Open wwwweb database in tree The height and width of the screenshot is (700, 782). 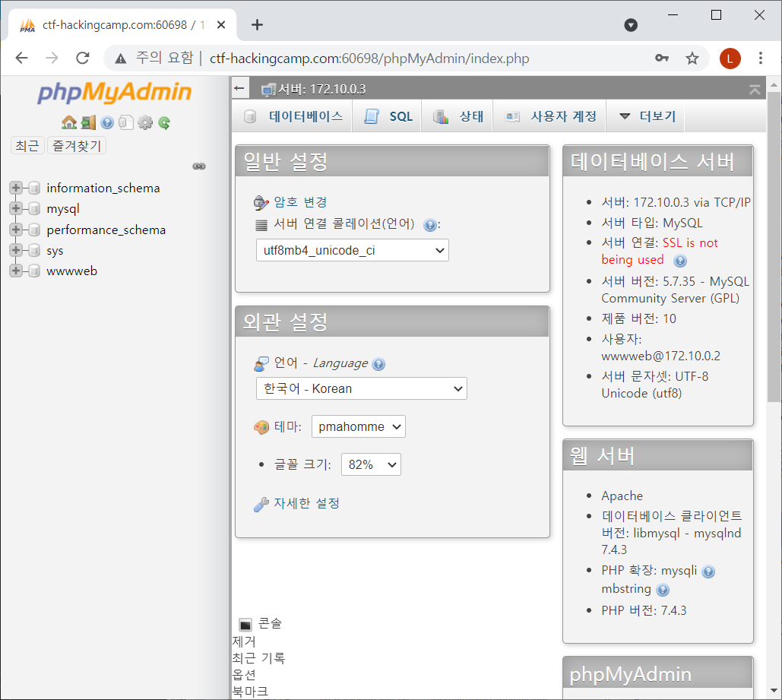(71, 271)
